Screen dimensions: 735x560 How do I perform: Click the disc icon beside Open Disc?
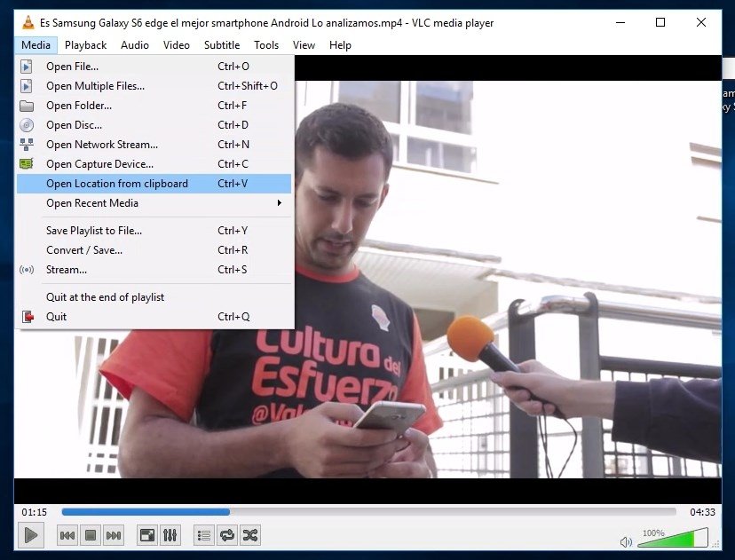(x=27, y=125)
